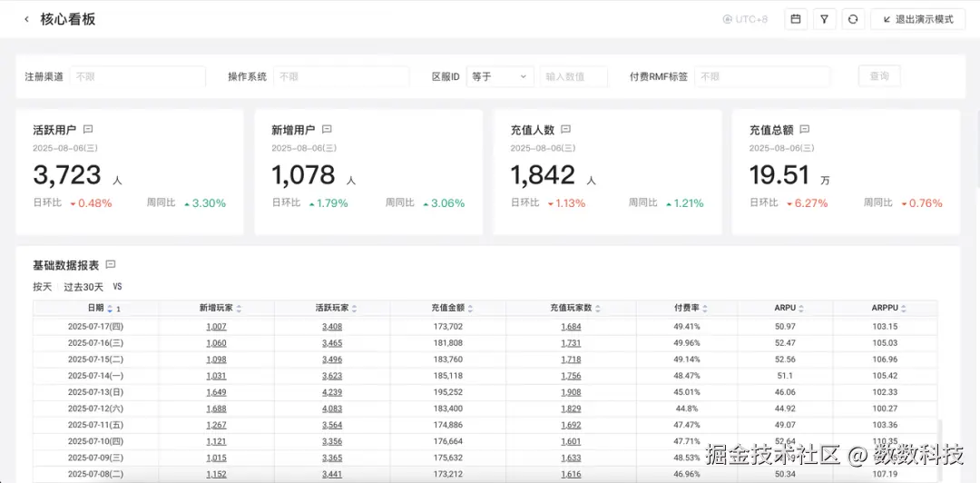980x483 pixels.
Task: Click the VS compare control
Action: (117, 287)
